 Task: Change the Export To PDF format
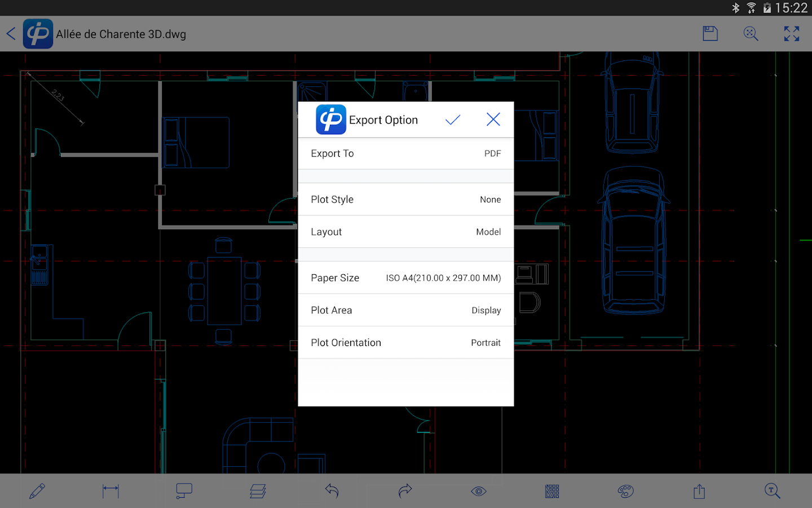(405, 154)
